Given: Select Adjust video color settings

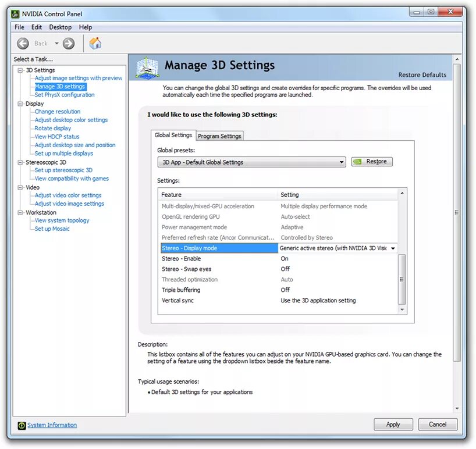Looking at the screenshot, I should tap(68, 195).
